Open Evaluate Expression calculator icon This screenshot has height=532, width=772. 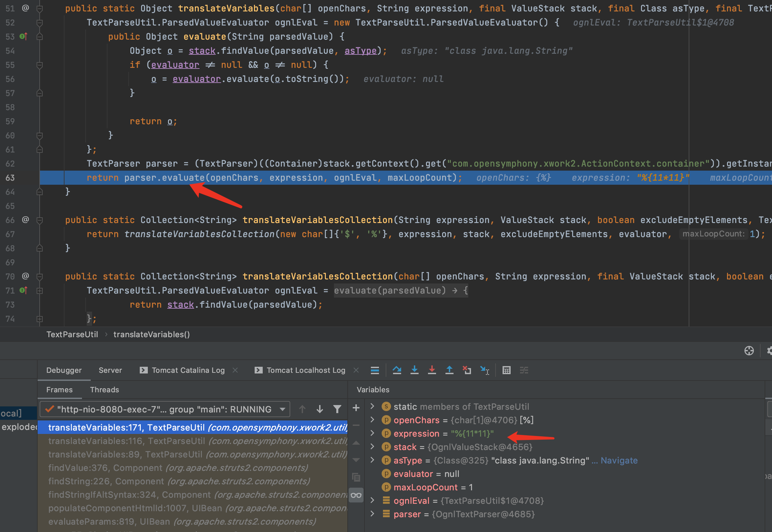click(507, 370)
